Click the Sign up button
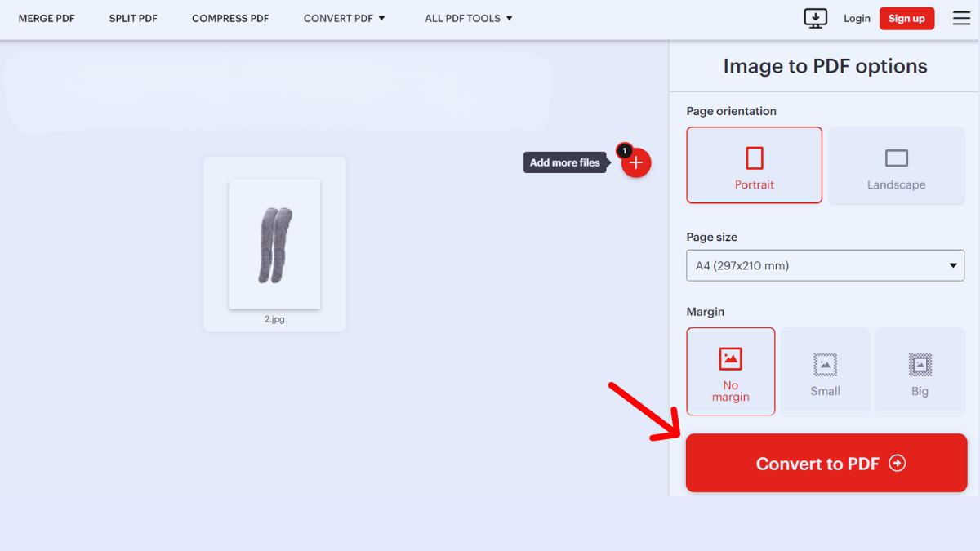 coord(906,18)
